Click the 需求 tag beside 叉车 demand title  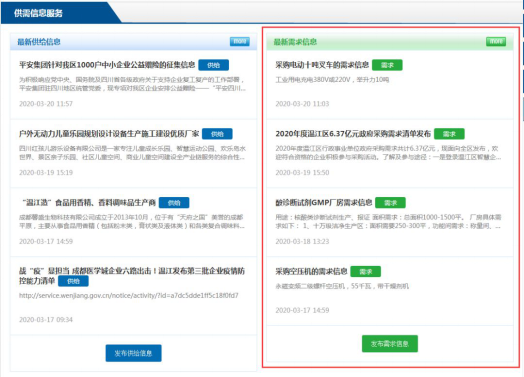(x=387, y=65)
